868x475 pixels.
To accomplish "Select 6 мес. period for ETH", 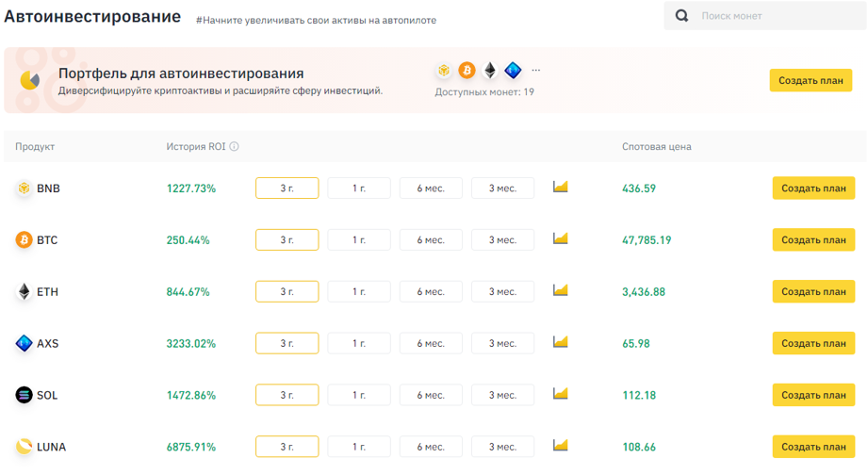I will [x=431, y=292].
